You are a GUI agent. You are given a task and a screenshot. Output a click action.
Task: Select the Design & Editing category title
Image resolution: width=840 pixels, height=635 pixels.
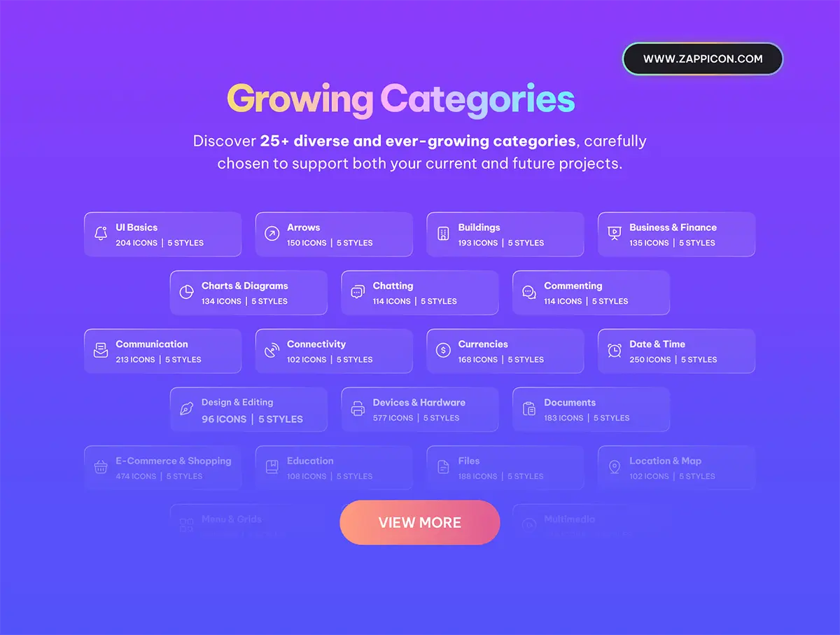point(237,403)
